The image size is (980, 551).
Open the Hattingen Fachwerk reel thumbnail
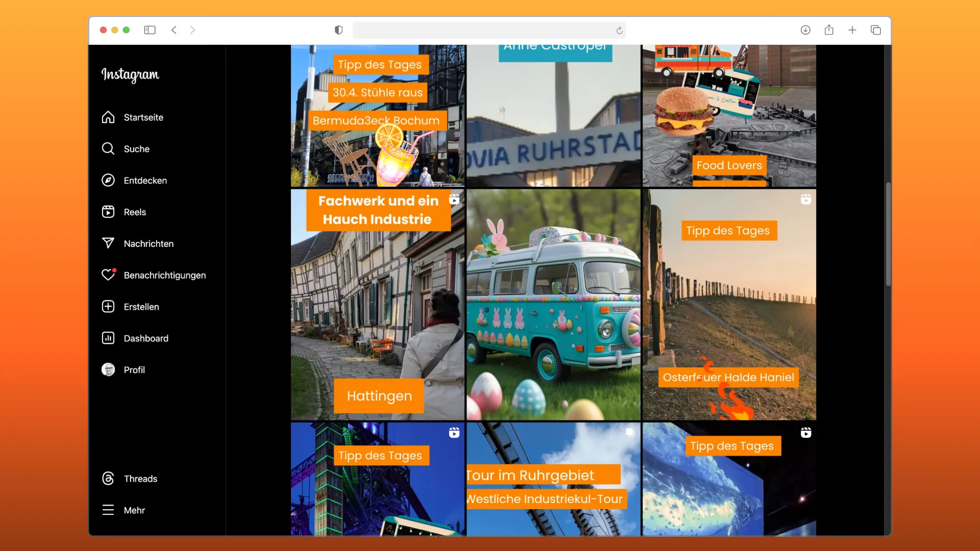[378, 305]
